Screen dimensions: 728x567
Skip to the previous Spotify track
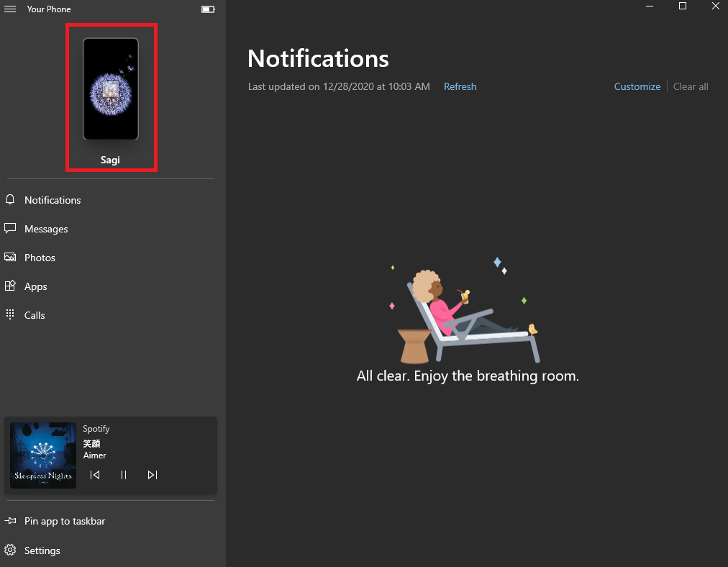(x=95, y=475)
